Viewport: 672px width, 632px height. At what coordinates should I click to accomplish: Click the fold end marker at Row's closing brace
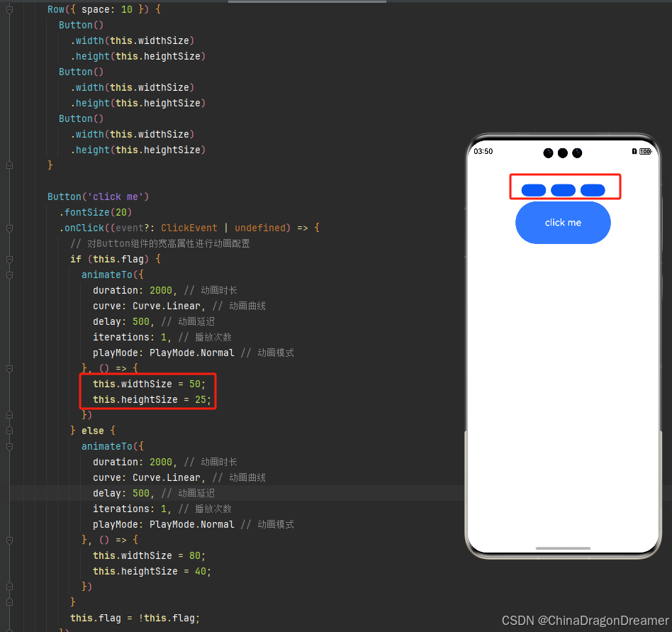pyautogui.click(x=9, y=165)
